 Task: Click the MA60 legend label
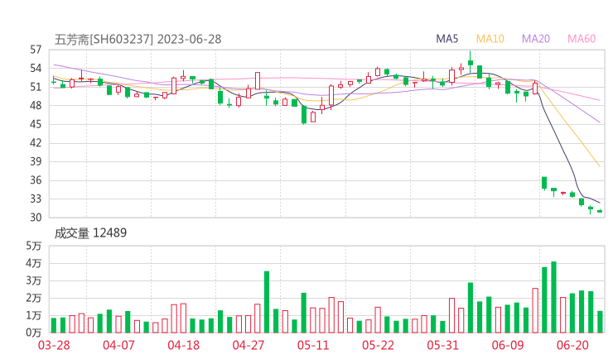tap(582, 39)
